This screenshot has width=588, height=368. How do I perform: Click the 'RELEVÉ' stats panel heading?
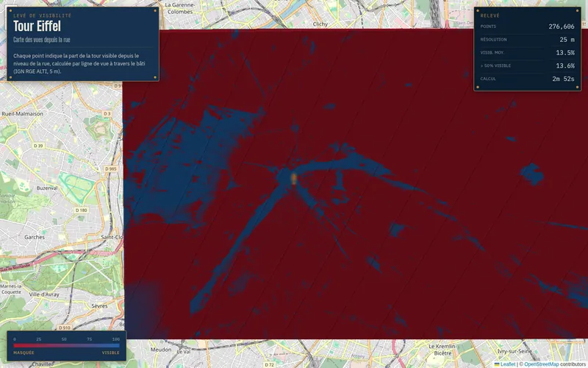tap(490, 15)
